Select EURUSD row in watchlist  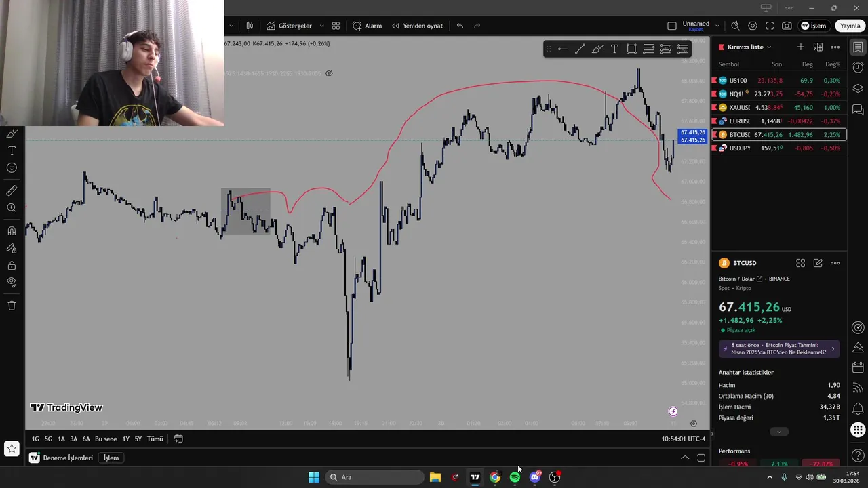click(778, 121)
